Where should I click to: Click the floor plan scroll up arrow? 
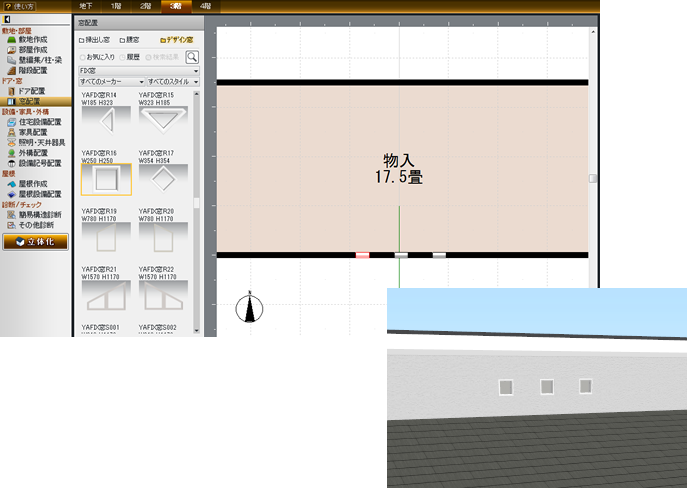(593, 32)
